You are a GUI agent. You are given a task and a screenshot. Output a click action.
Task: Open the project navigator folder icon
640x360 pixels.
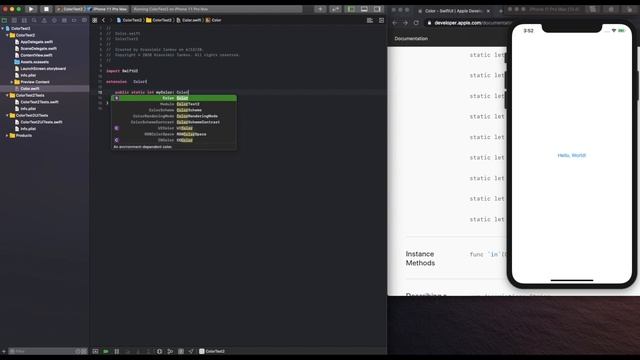(x=4, y=20)
